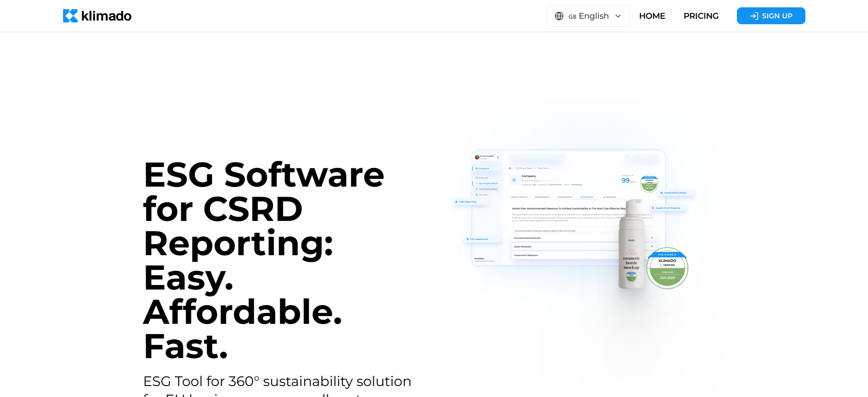Click the dashboard preview image
Image resolution: width=868 pixels, height=397 pixels.
point(569,208)
